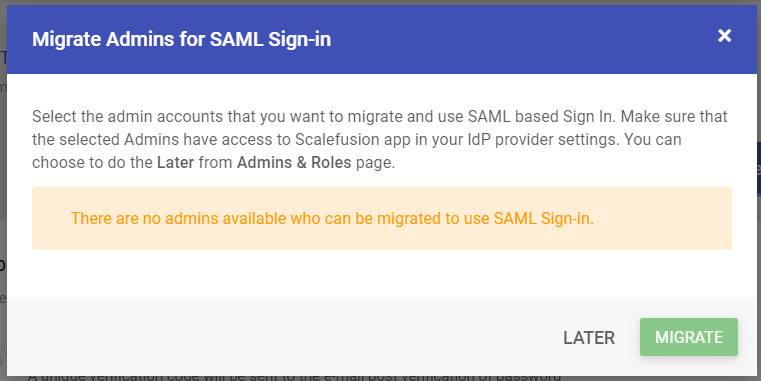Click the green MIGRATE button
Viewport: 761px width, 381px height.
(689, 337)
